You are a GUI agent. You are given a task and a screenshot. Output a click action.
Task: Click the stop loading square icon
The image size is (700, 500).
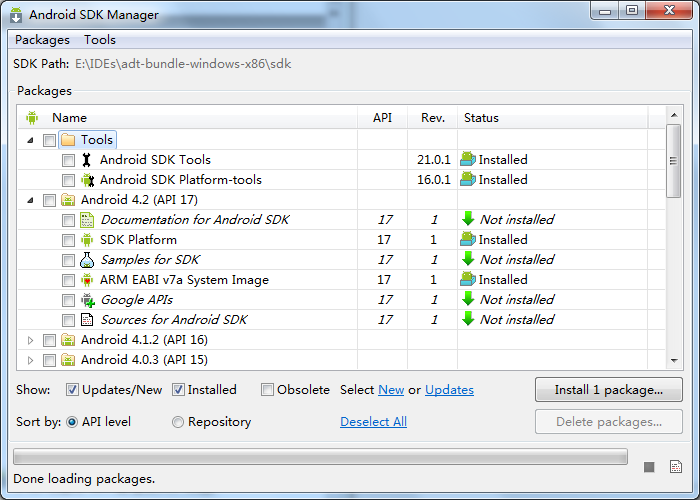tap(650, 467)
